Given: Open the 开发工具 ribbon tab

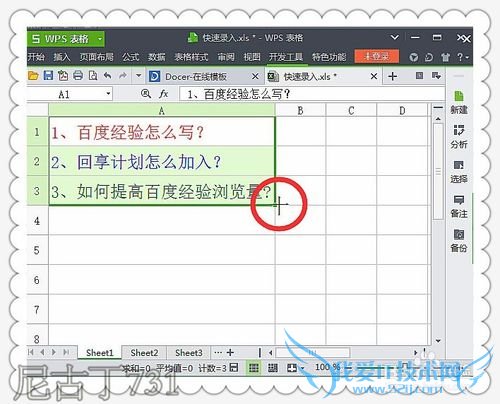Looking at the screenshot, I should (x=286, y=57).
